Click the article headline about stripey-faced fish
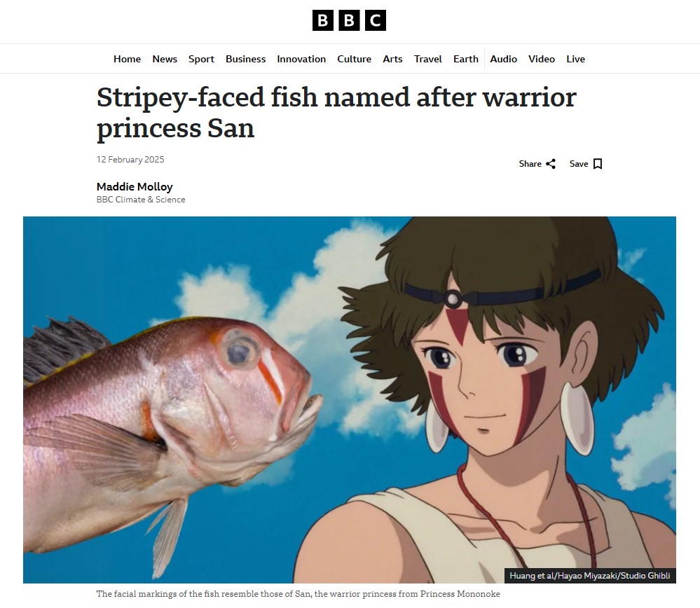The image size is (700, 608). tap(336, 113)
